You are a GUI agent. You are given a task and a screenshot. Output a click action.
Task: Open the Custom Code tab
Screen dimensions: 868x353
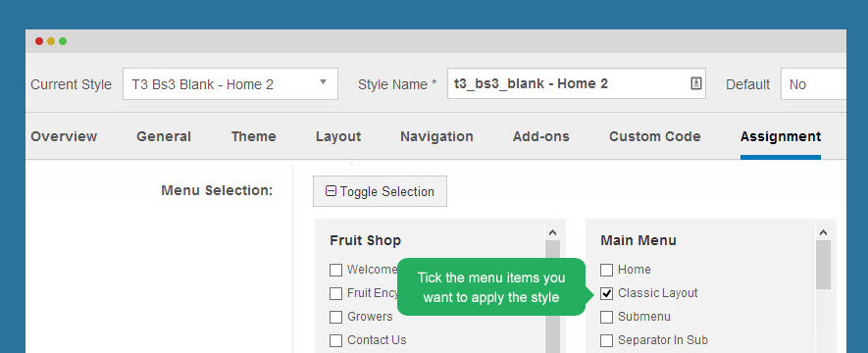pyautogui.click(x=655, y=136)
